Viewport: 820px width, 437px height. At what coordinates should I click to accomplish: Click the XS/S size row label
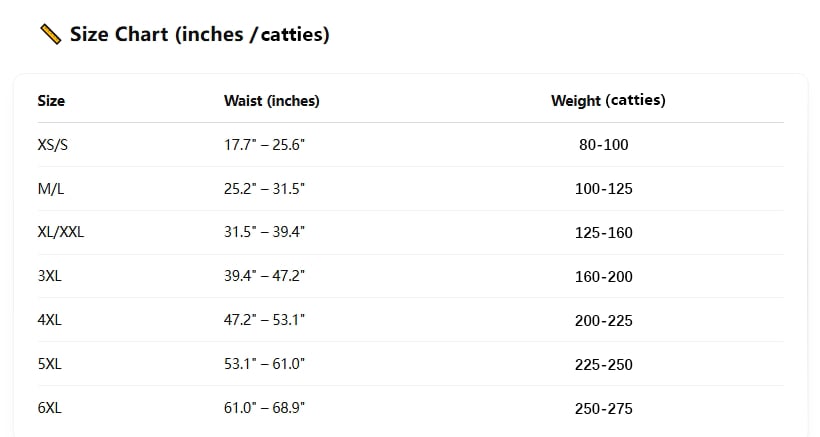click(53, 145)
